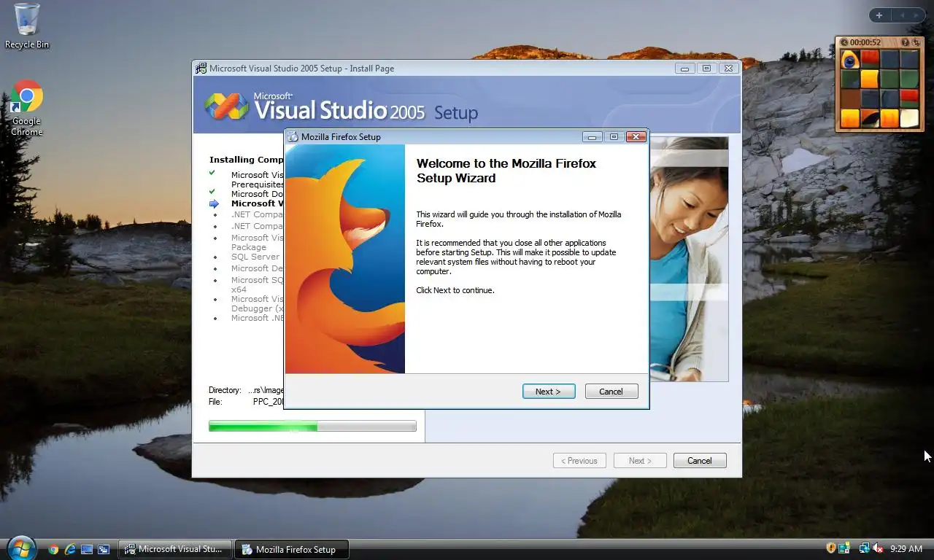Viewport: 934px width, 560px height.
Task: Select the Google Chrome desktop shortcut
Action: pos(27,108)
